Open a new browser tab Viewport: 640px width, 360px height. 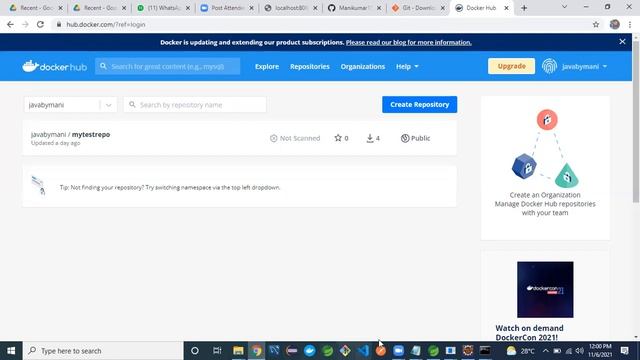pyautogui.click(x=524, y=8)
